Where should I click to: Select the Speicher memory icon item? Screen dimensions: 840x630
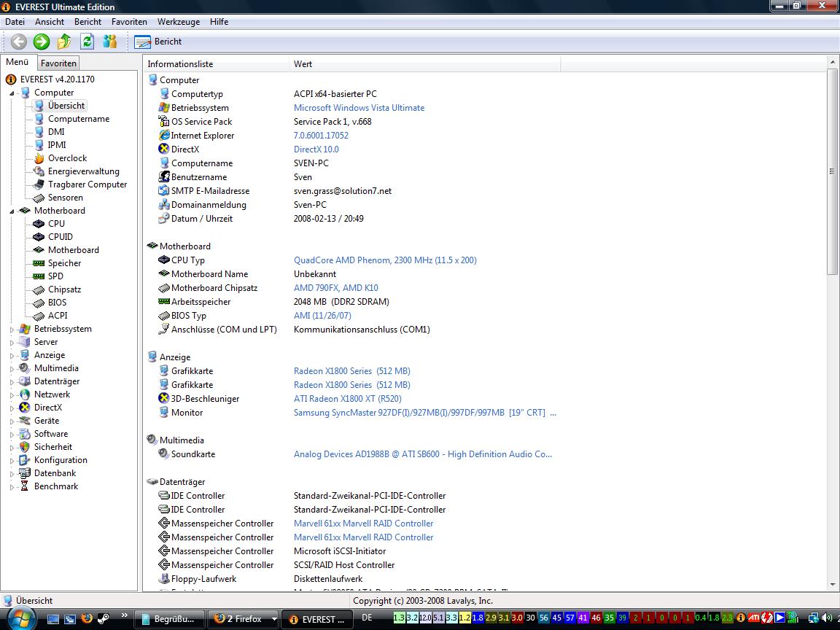click(x=39, y=263)
